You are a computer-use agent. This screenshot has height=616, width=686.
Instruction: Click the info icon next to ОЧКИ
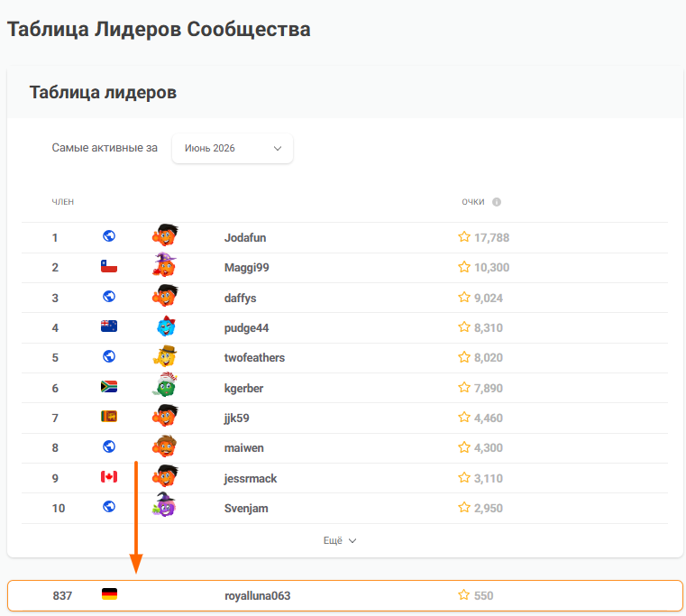pyautogui.click(x=497, y=202)
